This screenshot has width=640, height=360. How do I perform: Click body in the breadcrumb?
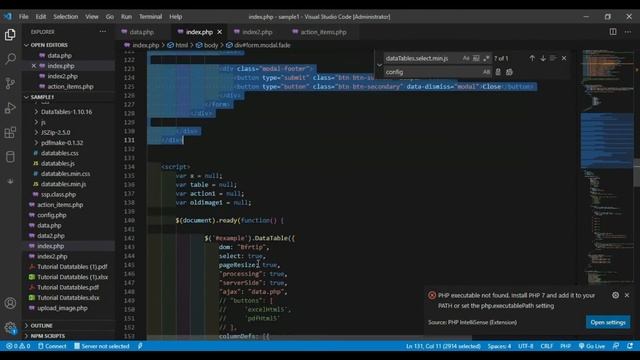(x=211, y=45)
